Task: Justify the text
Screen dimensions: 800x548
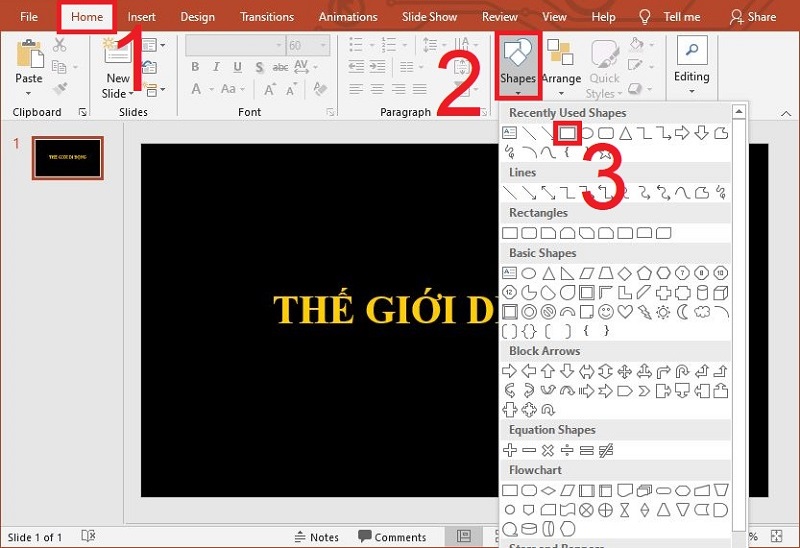Action: coord(420,89)
